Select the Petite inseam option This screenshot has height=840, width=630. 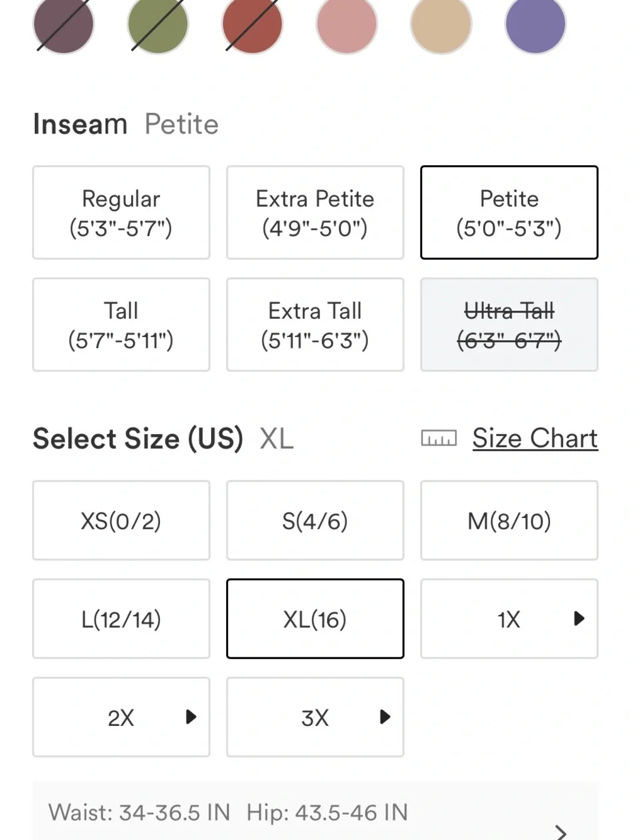509,212
